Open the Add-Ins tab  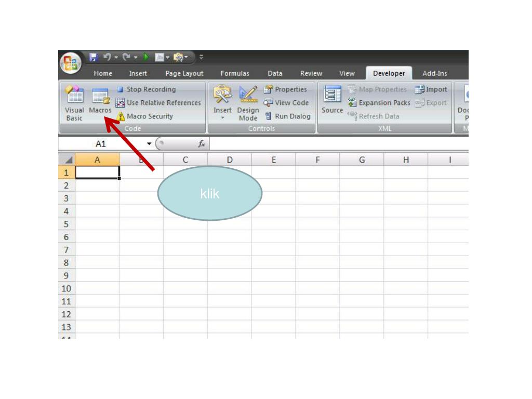(x=435, y=73)
